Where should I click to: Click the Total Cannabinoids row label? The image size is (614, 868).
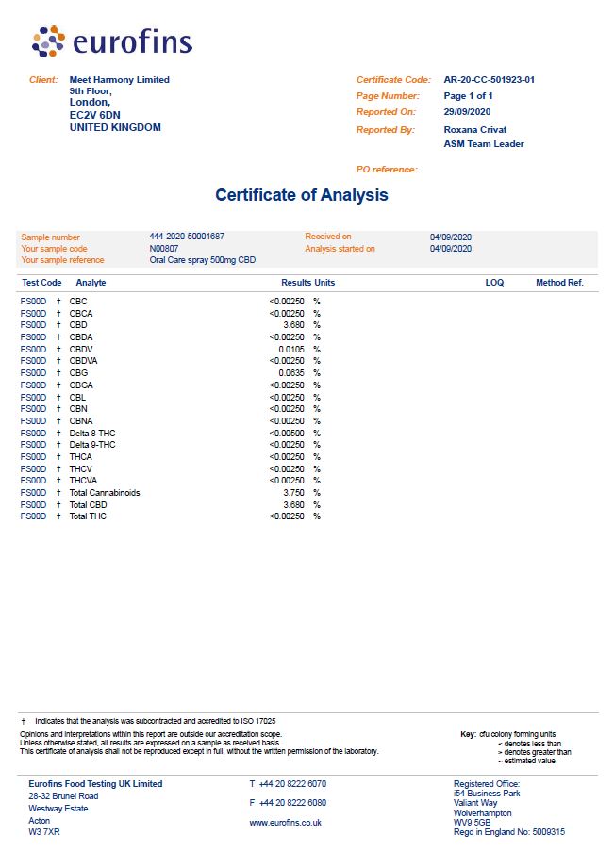point(105,493)
